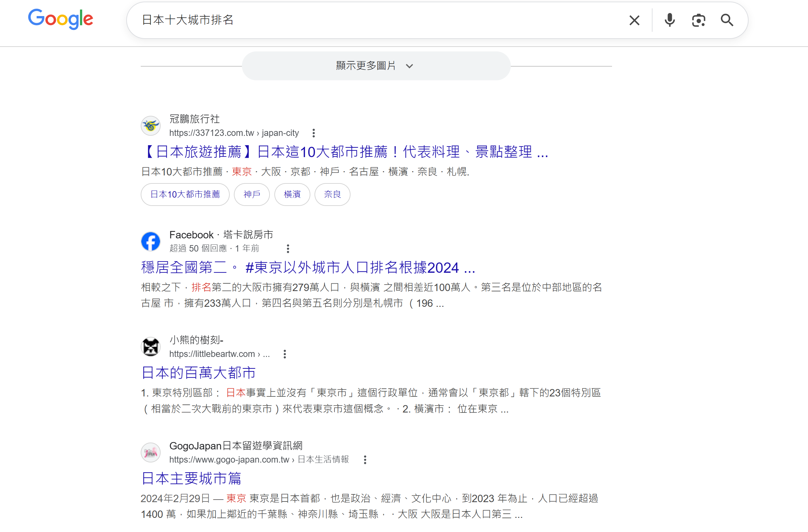Screen dimensions: 808x532
Task: Open the three-dot menu beside 337123.com.tw
Action: pyautogui.click(x=314, y=133)
